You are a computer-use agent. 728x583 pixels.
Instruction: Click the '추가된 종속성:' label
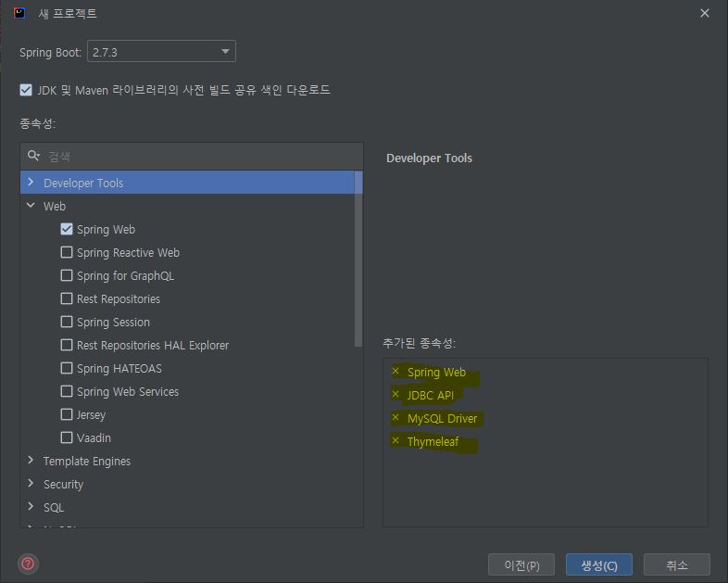(420, 343)
